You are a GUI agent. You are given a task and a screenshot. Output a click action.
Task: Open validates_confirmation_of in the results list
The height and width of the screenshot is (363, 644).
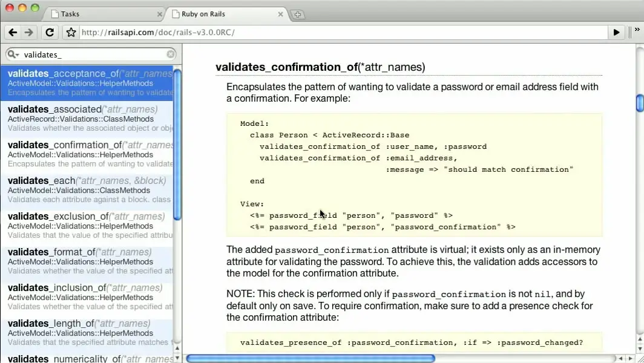[87, 154]
